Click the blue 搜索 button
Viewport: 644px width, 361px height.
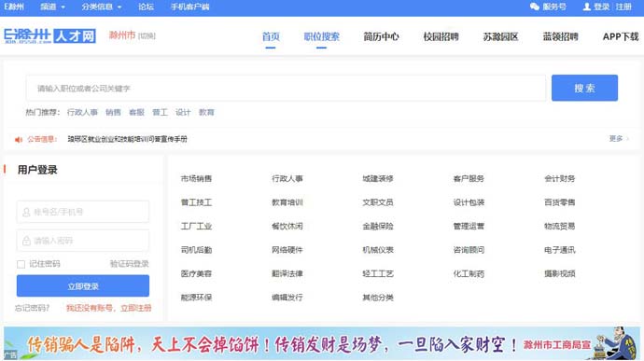tap(584, 88)
